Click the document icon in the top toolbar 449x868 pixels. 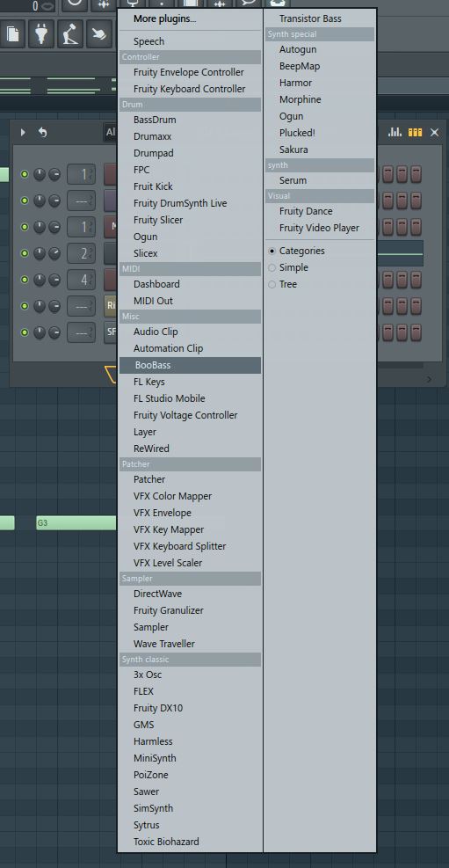point(12,33)
